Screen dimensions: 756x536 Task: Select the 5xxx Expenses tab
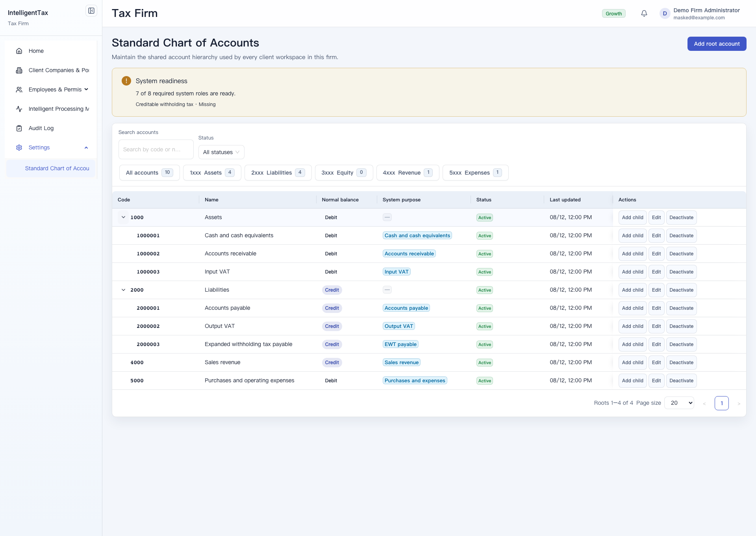[x=475, y=173]
